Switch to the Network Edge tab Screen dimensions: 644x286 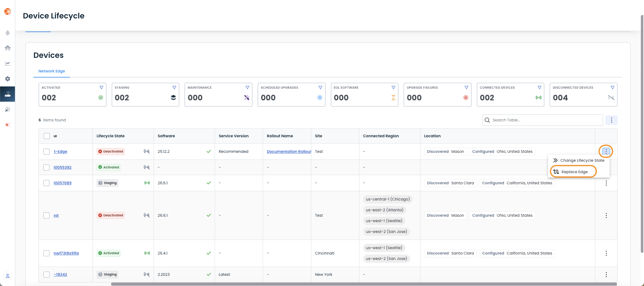[52, 71]
